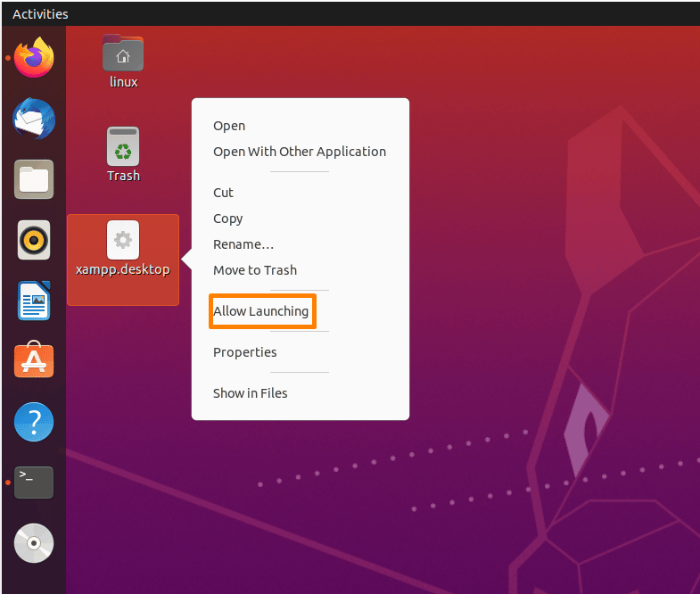Image resolution: width=700 pixels, height=594 pixels.
Task: Open the Help question mark icon
Action: (34, 422)
